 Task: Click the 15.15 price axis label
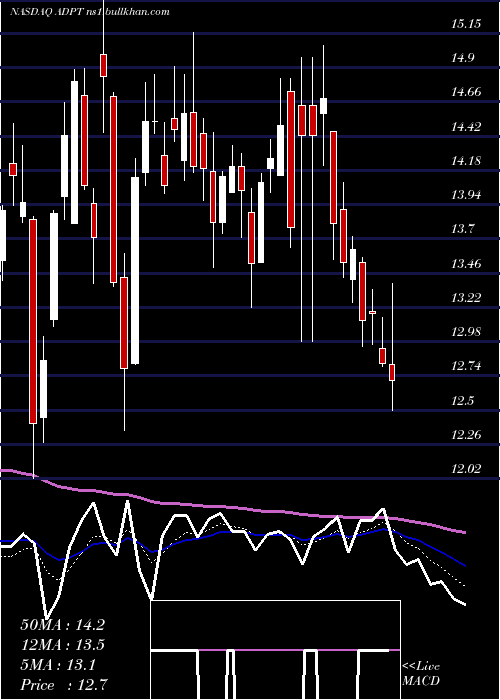click(466, 23)
